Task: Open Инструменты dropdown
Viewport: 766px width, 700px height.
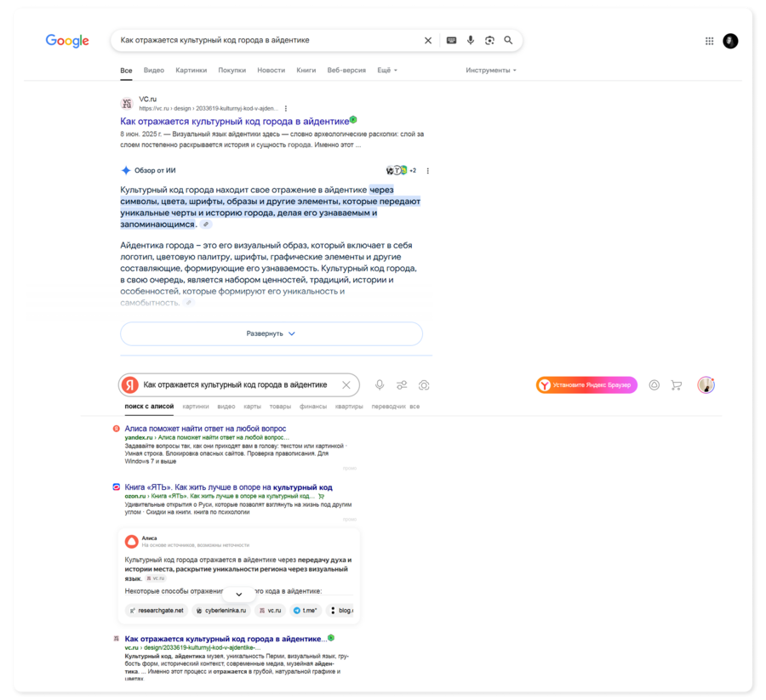Action: pos(490,71)
